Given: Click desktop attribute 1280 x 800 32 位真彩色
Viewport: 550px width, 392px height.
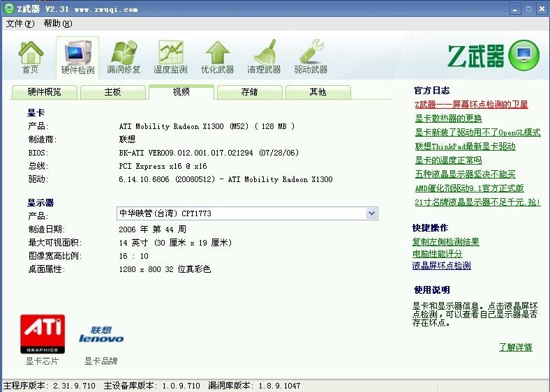Looking at the screenshot, I should [x=165, y=269].
